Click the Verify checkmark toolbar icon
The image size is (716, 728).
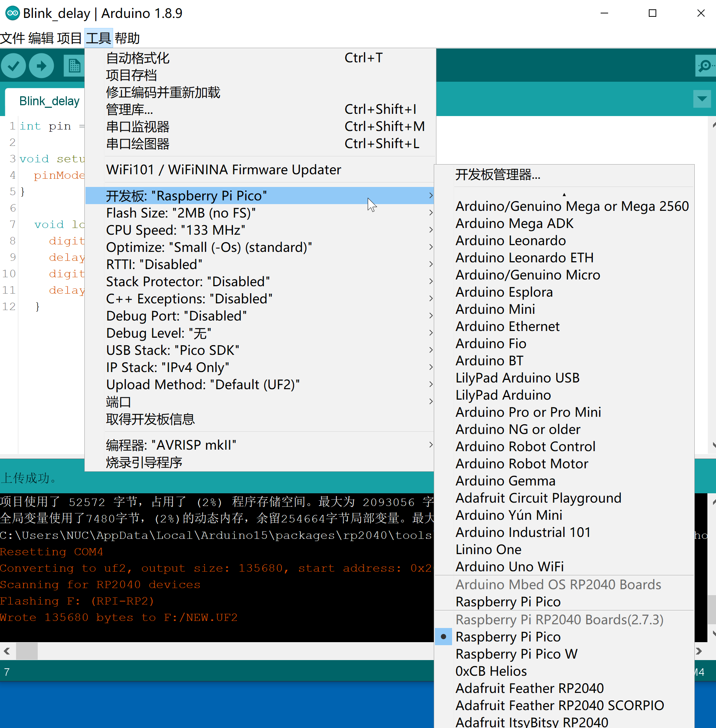coord(13,66)
